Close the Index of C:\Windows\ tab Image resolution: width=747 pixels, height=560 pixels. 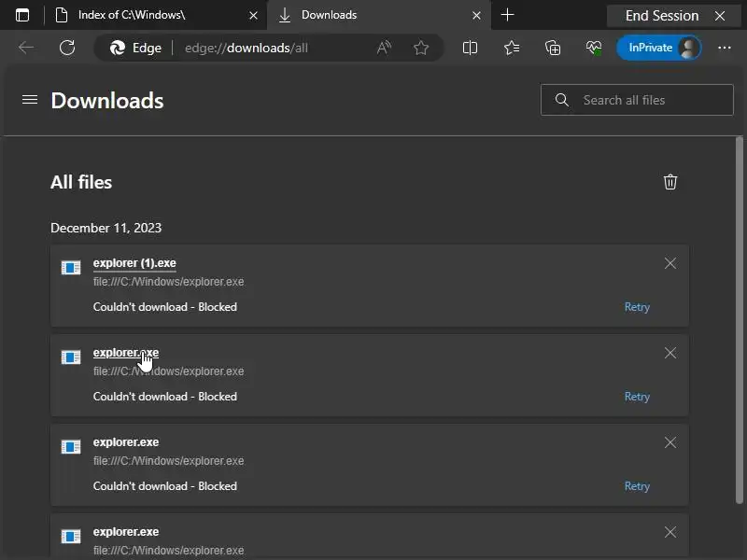253,16
